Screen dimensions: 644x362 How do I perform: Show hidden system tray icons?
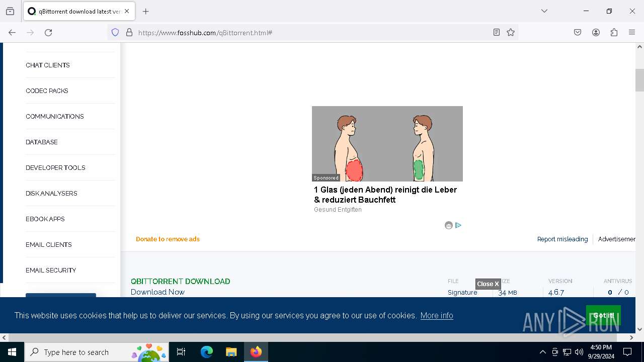tap(542, 352)
